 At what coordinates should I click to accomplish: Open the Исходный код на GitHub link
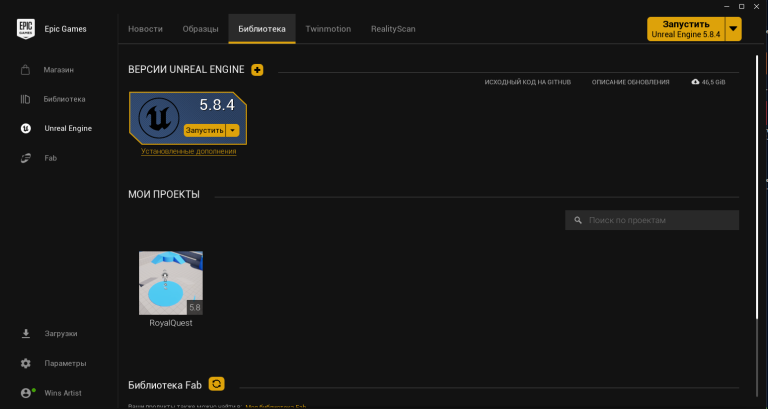528,82
